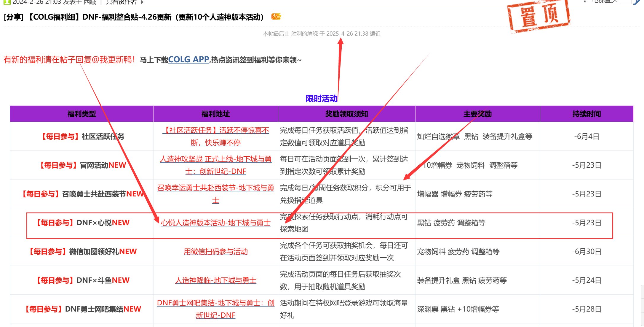The height and width of the screenshot is (327, 644).
Task: Click the -5月24日 duration cell
Action: 587,280
